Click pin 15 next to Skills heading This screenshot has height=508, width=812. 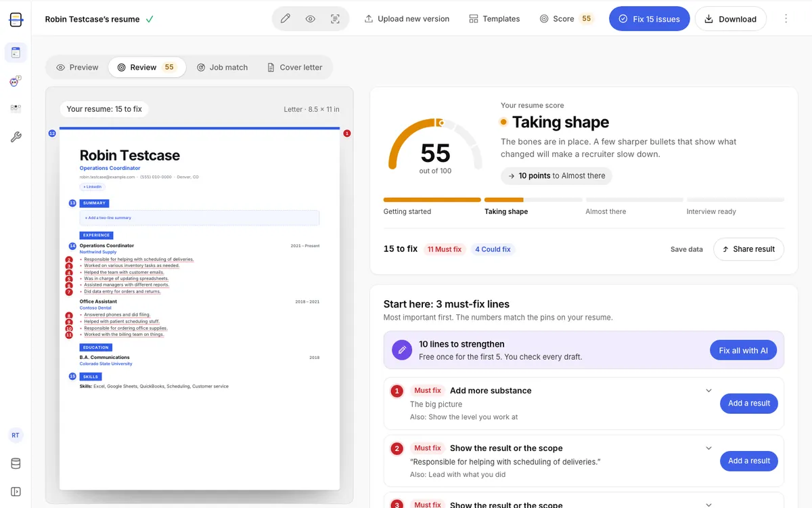(x=72, y=376)
